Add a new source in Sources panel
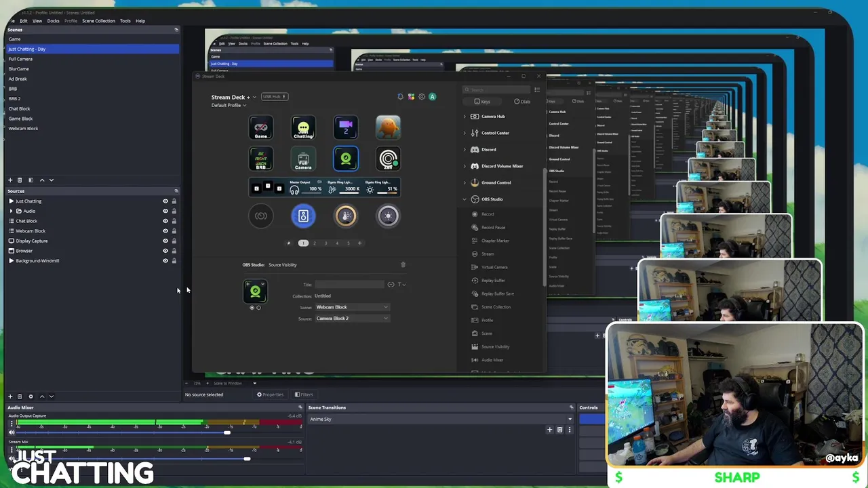The width and height of the screenshot is (868, 488). coord(10,396)
